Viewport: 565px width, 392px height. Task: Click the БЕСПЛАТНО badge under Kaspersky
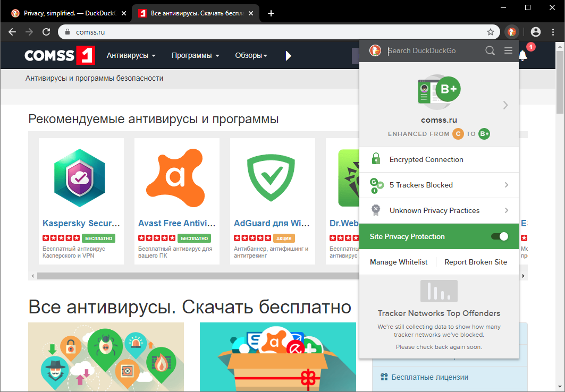(x=98, y=238)
